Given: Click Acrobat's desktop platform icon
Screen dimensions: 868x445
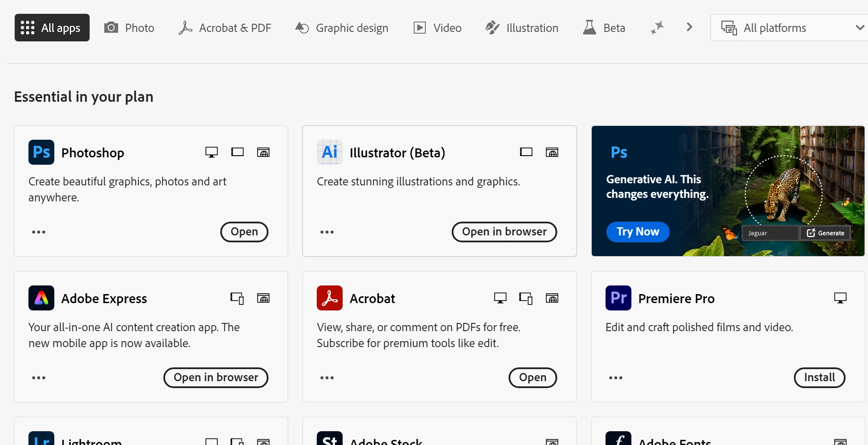Looking at the screenshot, I should click(x=500, y=298).
